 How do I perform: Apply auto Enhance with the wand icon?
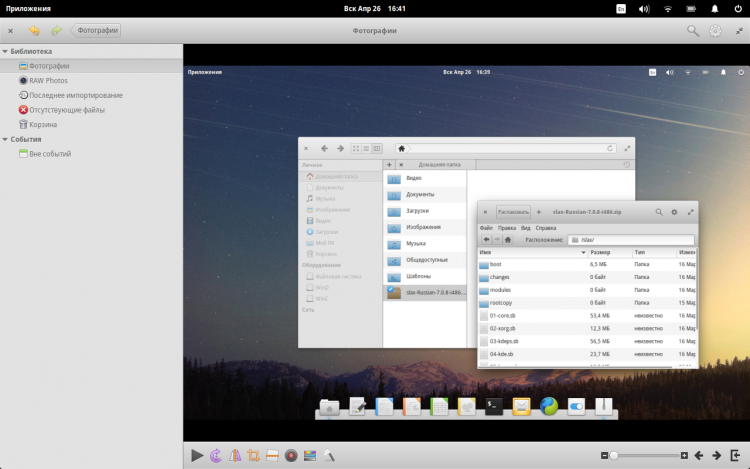tap(328, 455)
